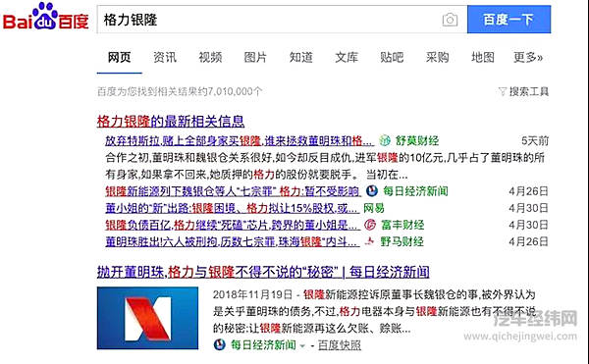Click the funnel icon beside 搜索工具
The width and height of the screenshot is (589, 364).
click(x=503, y=91)
